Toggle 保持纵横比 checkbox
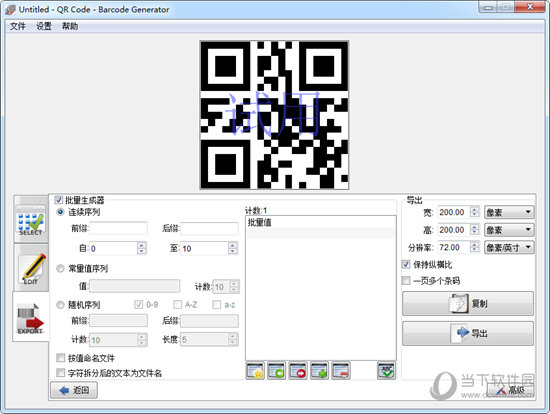This screenshot has width=550, height=414. (406, 264)
